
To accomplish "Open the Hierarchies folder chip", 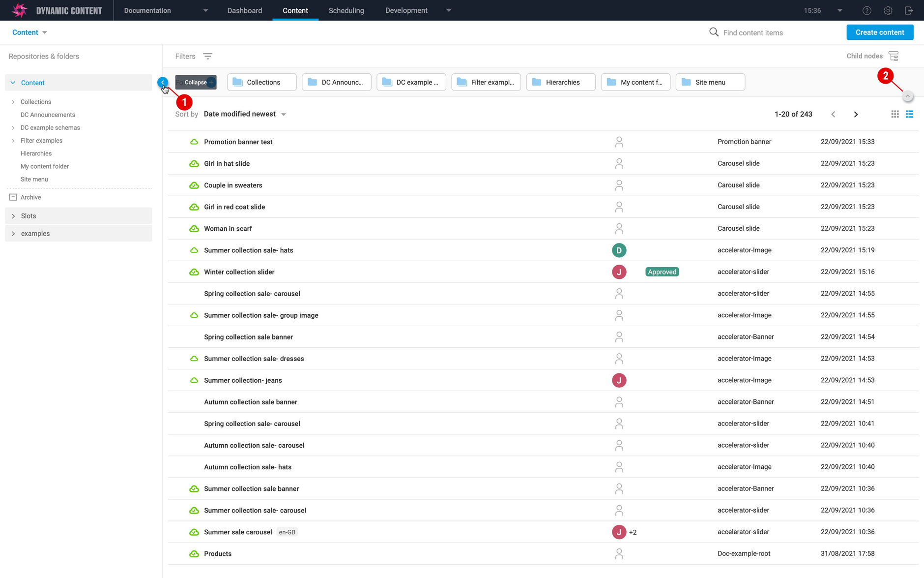I will point(561,82).
